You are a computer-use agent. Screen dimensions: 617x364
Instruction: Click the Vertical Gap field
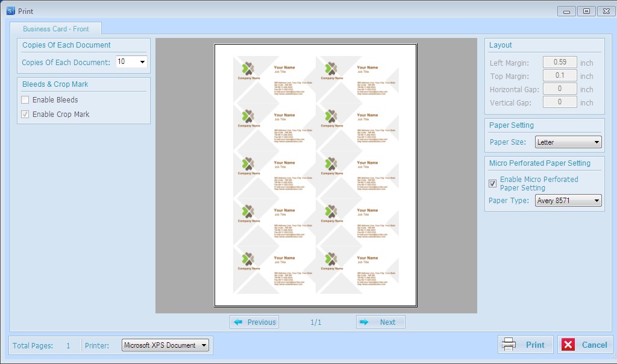[x=560, y=102]
